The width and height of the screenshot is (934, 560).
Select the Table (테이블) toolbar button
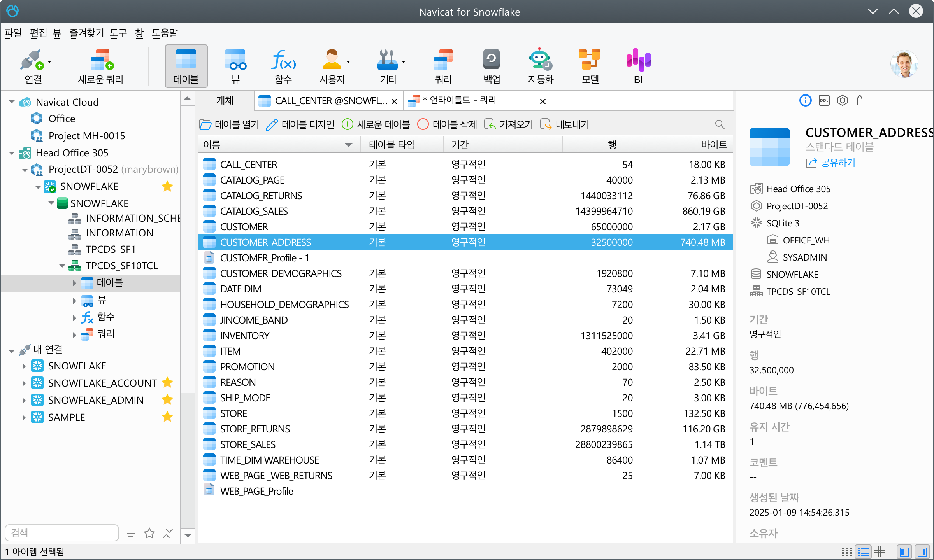(186, 66)
